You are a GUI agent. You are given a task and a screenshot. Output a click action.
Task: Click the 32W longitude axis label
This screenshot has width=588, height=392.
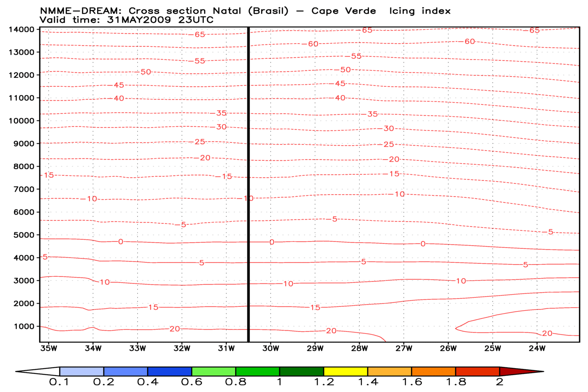pyautogui.click(x=182, y=348)
